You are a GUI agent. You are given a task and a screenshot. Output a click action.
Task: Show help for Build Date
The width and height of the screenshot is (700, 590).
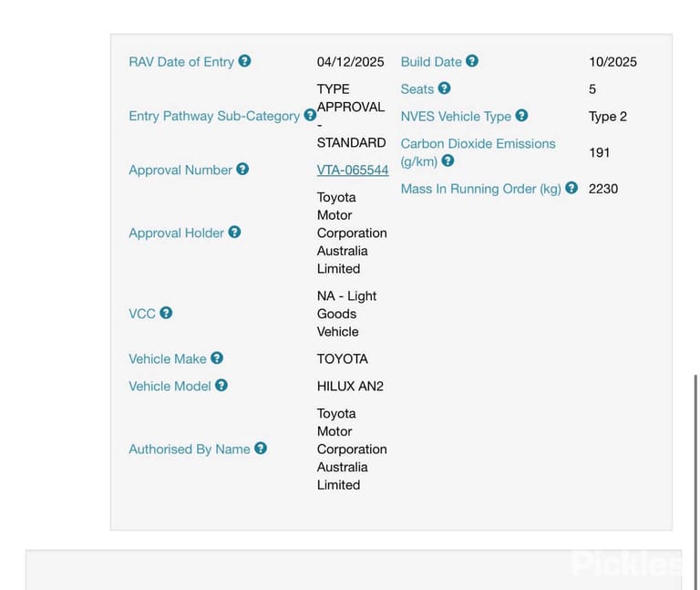click(472, 61)
